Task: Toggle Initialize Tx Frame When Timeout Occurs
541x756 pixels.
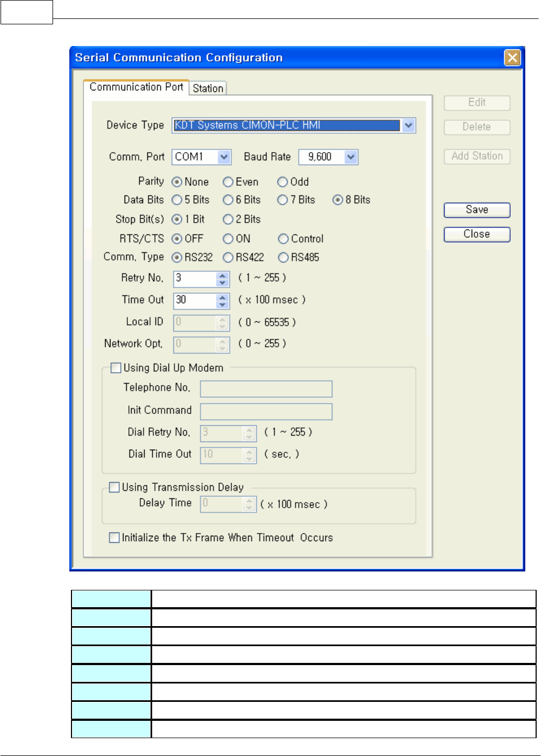Action: (114, 537)
